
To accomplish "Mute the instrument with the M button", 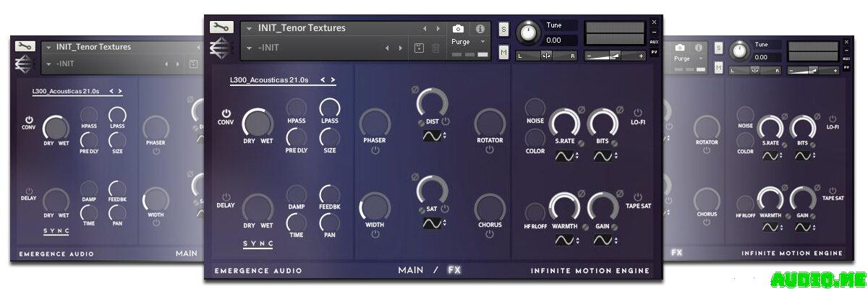I will coord(503,52).
